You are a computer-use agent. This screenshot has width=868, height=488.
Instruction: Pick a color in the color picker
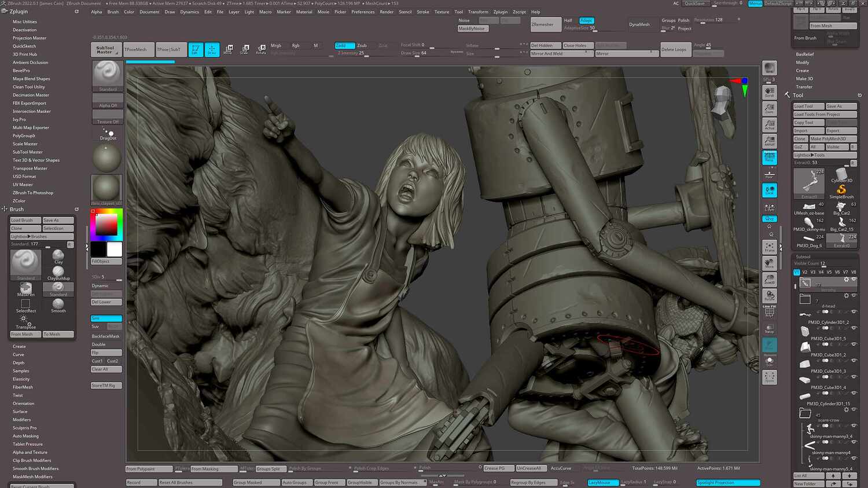[x=106, y=223]
